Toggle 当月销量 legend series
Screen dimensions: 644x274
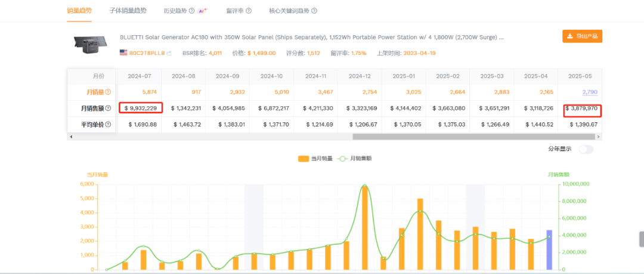pyautogui.click(x=315, y=158)
